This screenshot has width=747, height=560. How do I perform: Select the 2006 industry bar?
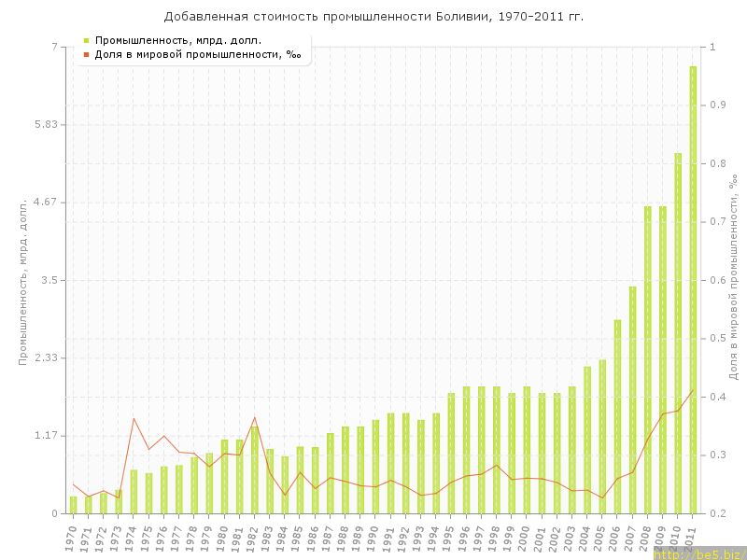pyautogui.click(x=617, y=416)
